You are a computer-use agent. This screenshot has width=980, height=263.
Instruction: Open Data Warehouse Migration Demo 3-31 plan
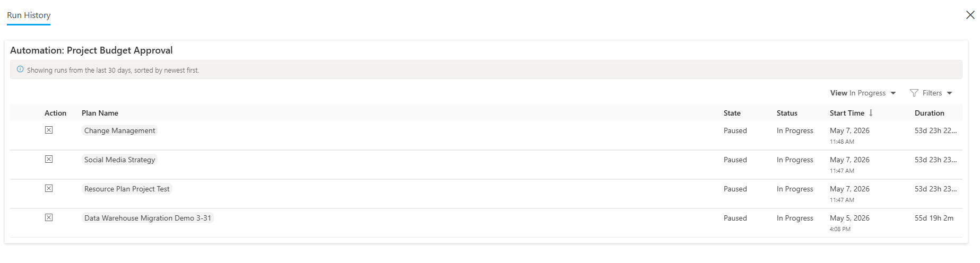(x=148, y=218)
